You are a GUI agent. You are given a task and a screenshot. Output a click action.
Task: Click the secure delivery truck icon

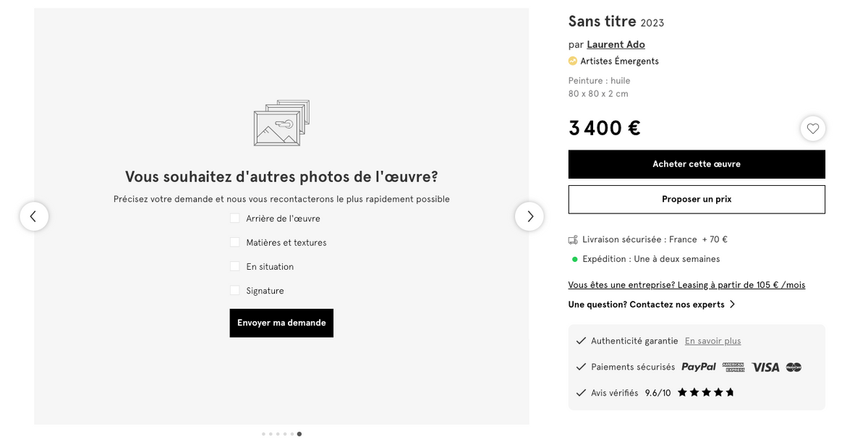(x=573, y=239)
